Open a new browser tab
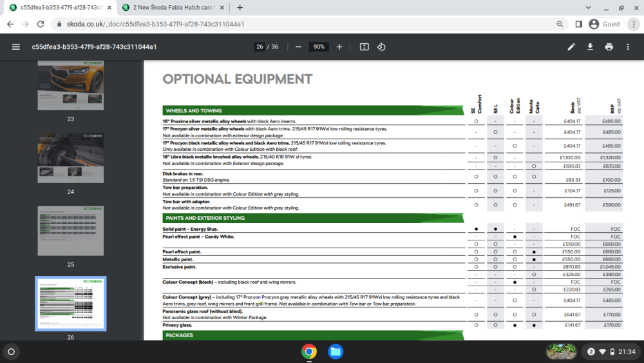Viewport: 644px width, 363px height. coord(240,7)
